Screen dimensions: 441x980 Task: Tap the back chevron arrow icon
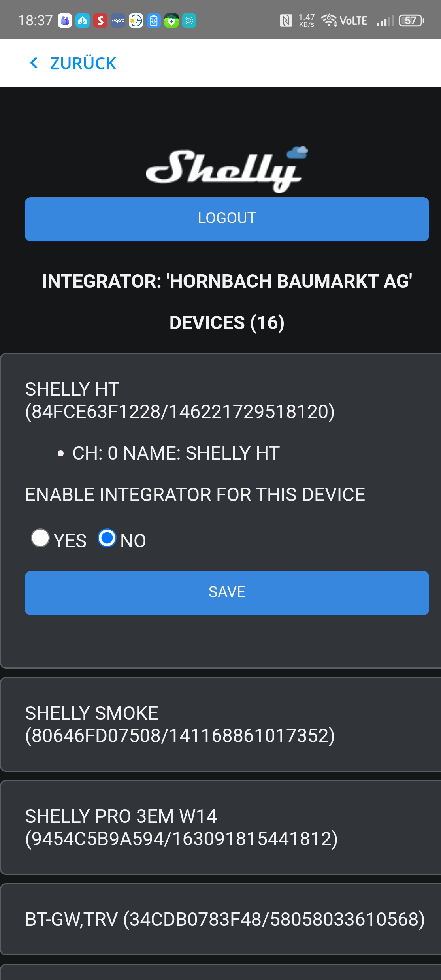(x=34, y=63)
